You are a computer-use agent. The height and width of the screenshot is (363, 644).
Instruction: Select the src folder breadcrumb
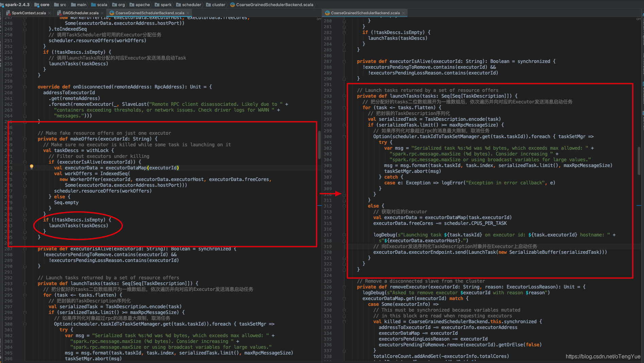[60, 4]
